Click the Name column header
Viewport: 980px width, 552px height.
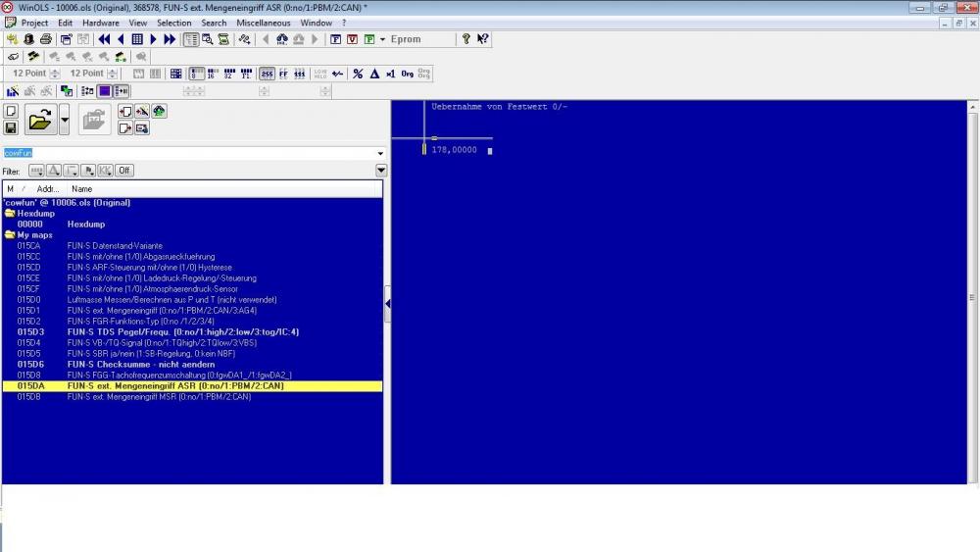82,188
